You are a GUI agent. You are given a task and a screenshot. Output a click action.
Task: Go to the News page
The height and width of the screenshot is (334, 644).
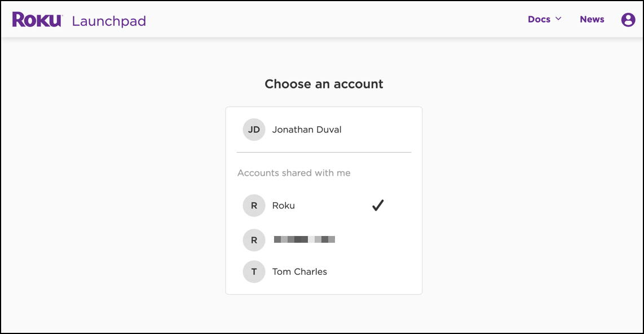click(592, 19)
